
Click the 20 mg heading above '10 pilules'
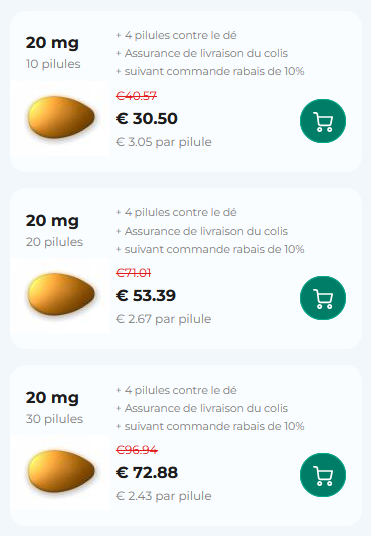click(52, 43)
